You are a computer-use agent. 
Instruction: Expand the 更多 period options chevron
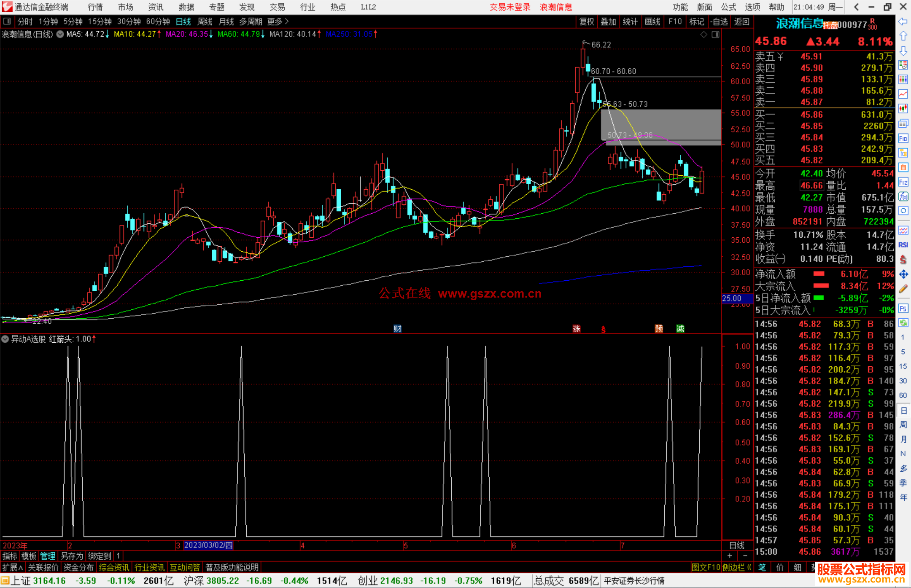tap(287, 21)
